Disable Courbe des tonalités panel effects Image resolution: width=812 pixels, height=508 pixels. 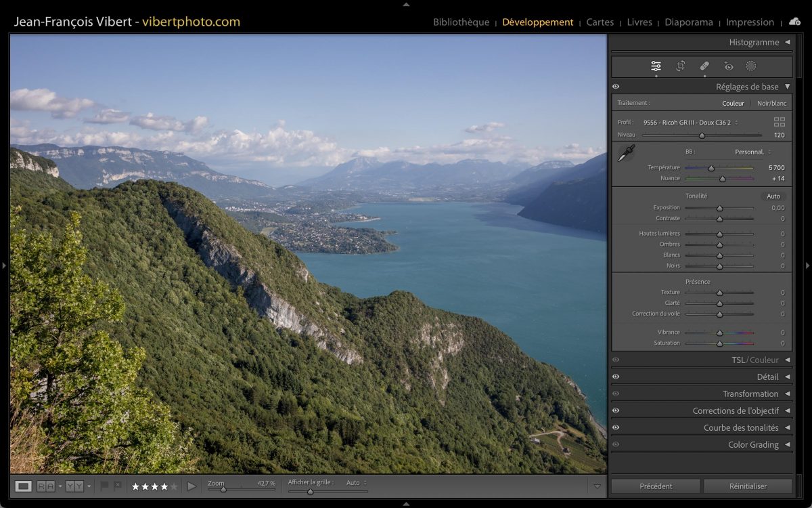(616, 427)
